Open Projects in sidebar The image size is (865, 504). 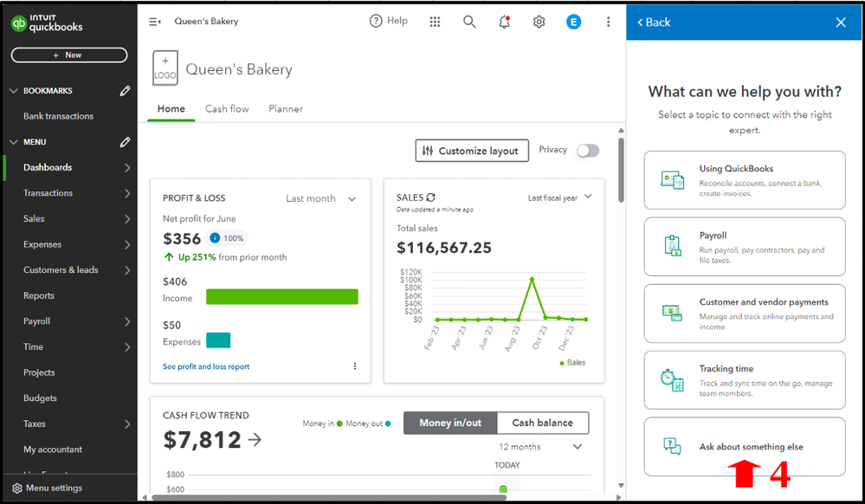pos(39,372)
